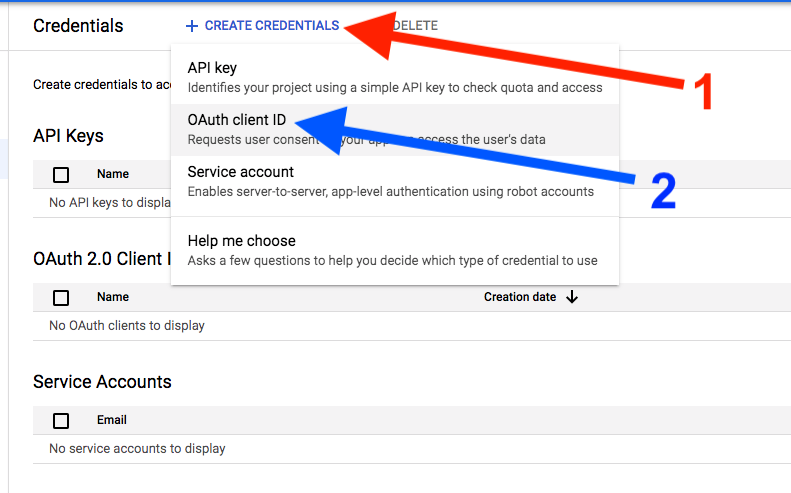Click the API Keys section heading

pyautogui.click(x=68, y=136)
